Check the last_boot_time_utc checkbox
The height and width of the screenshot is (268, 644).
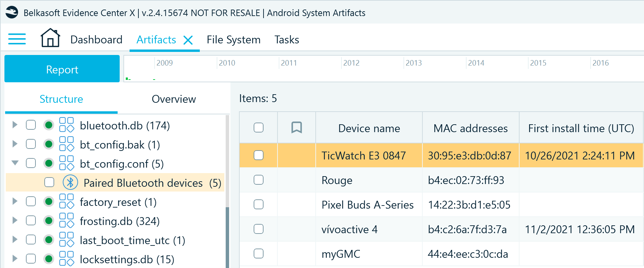tap(31, 240)
